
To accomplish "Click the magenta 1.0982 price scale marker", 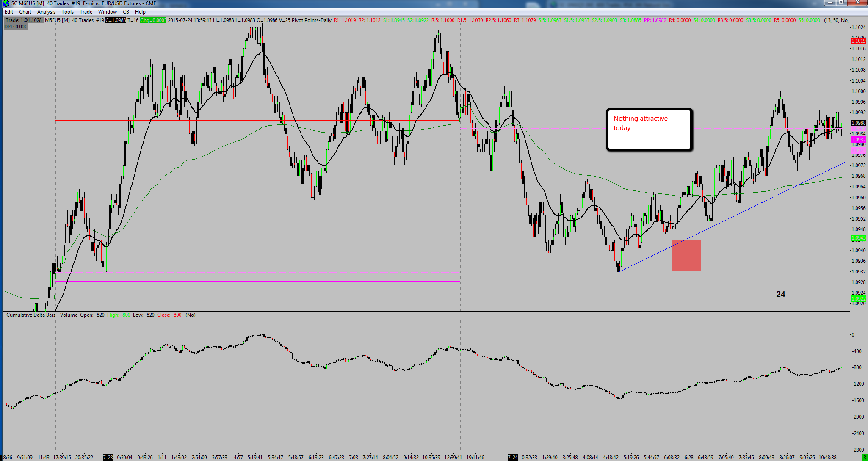I will point(858,139).
